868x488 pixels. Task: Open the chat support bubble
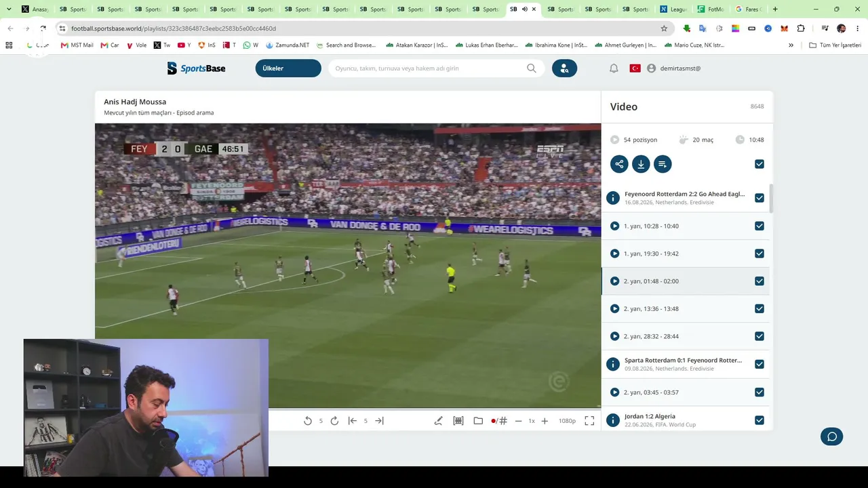click(832, 436)
